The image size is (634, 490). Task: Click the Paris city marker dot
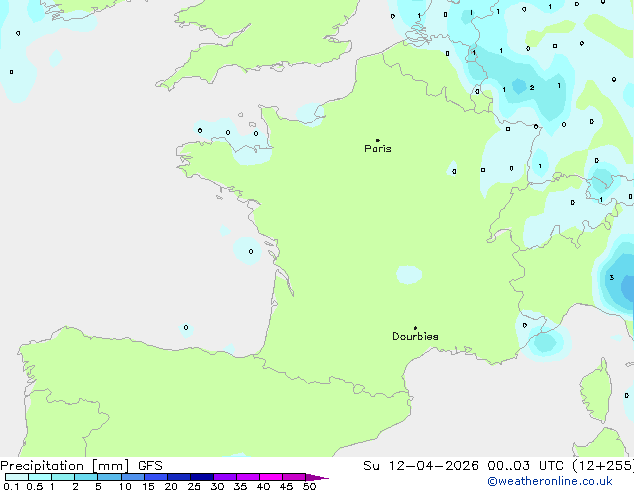[x=377, y=141]
